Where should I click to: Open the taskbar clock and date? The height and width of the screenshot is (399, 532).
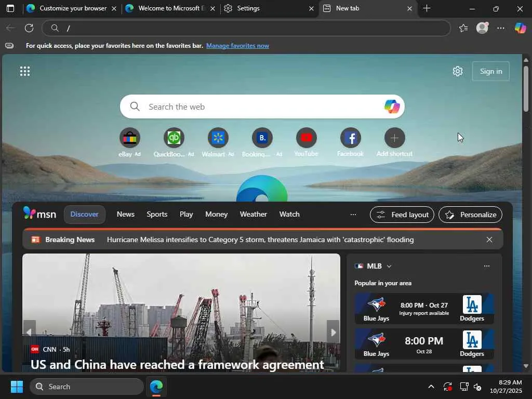(506, 387)
